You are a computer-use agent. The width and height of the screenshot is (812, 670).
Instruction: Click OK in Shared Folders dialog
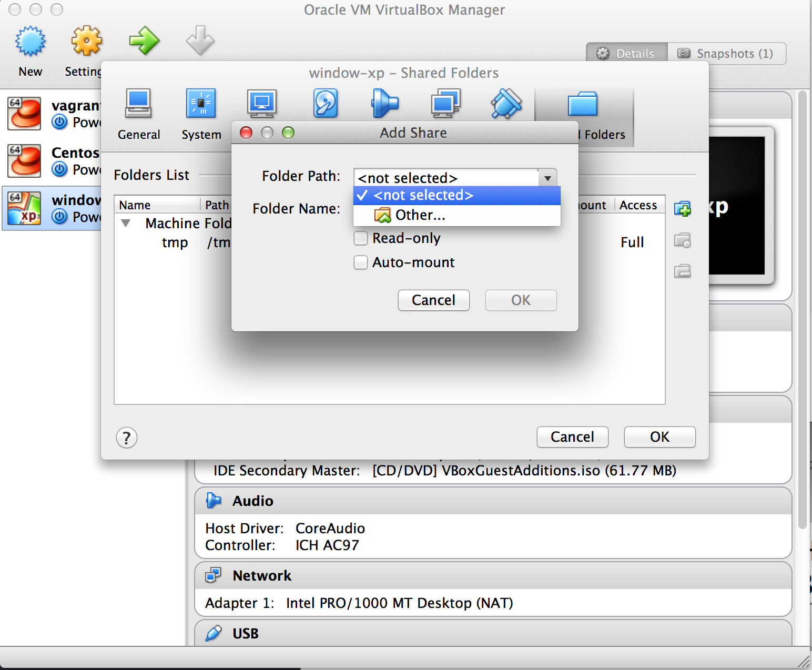coord(660,437)
